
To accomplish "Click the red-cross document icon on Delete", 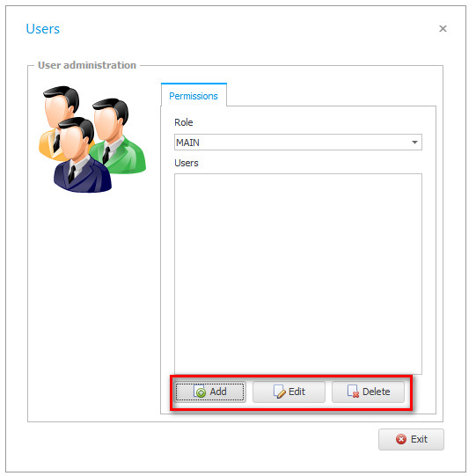I will (353, 392).
